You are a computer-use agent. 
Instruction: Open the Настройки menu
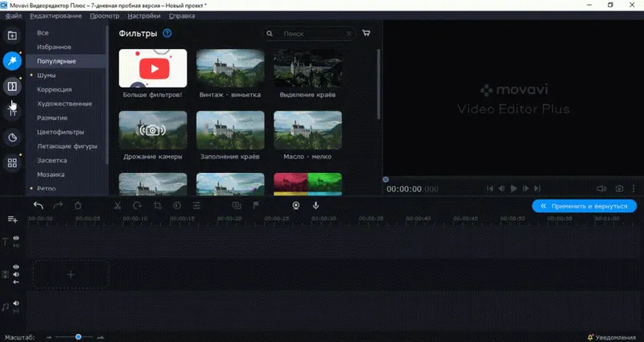point(144,16)
